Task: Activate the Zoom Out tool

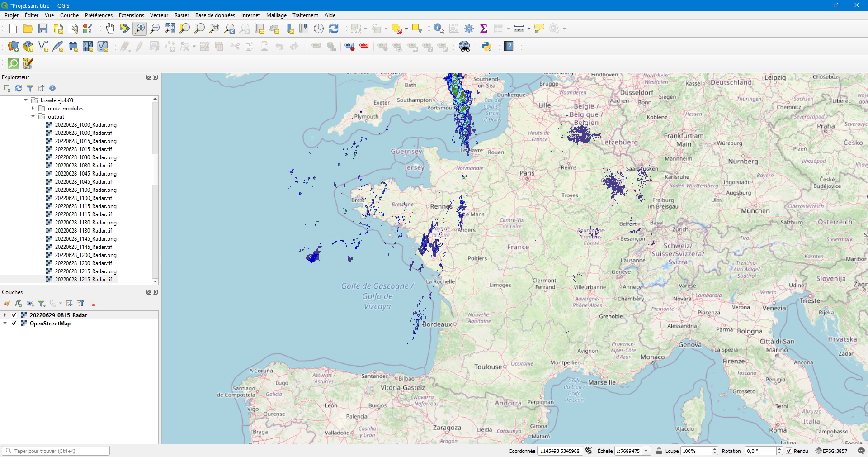Action: 155,29
